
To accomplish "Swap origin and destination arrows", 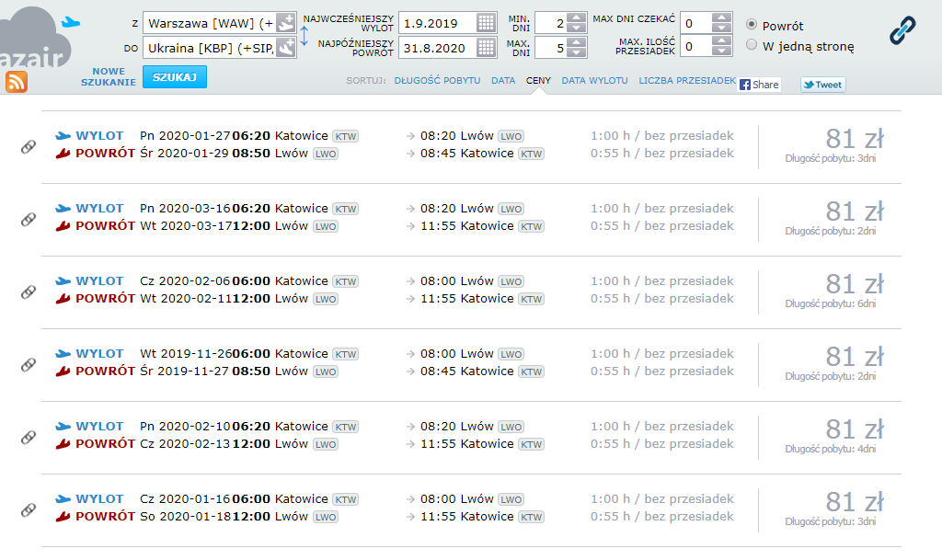I will (304, 36).
